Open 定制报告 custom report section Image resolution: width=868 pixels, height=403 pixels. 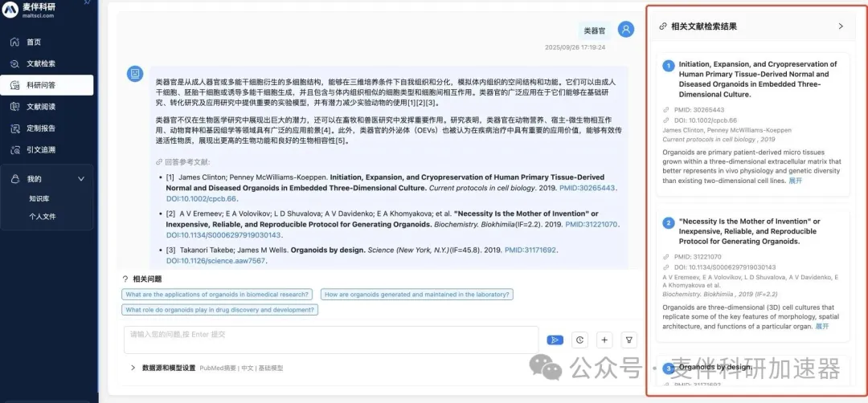point(40,128)
